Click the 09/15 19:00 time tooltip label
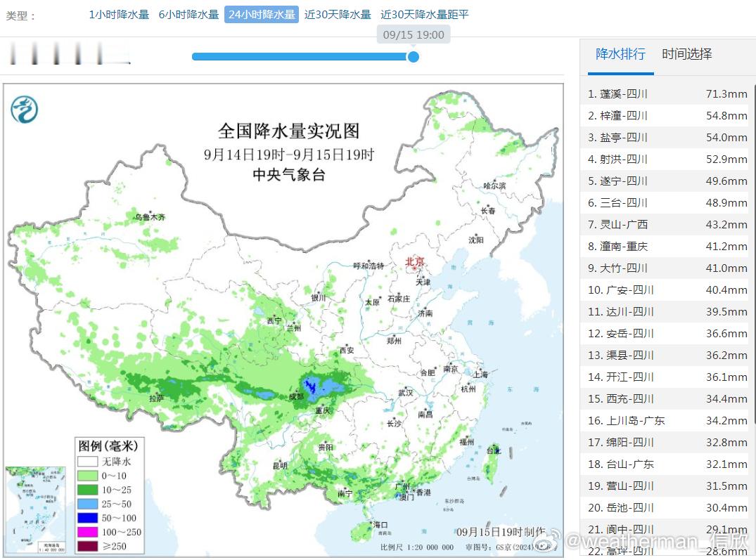Viewport: 756px width, 560px height. (x=414, y=34)
